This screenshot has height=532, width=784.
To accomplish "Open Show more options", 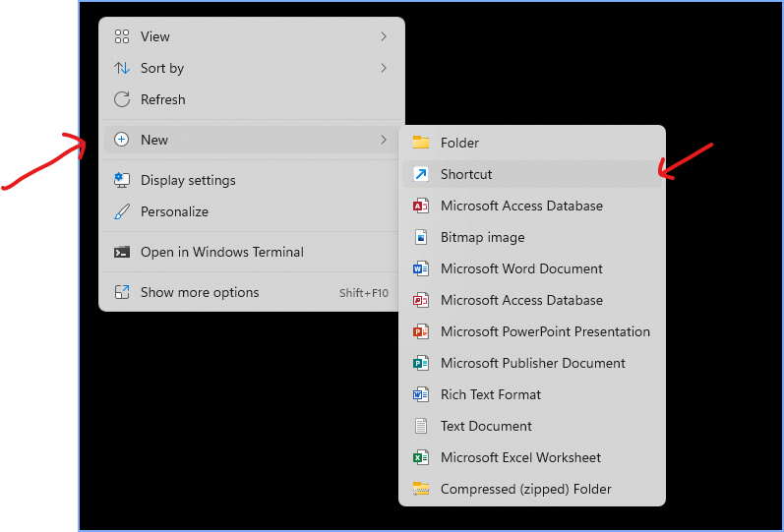I will pyautogui.click(x=200, y=292).
